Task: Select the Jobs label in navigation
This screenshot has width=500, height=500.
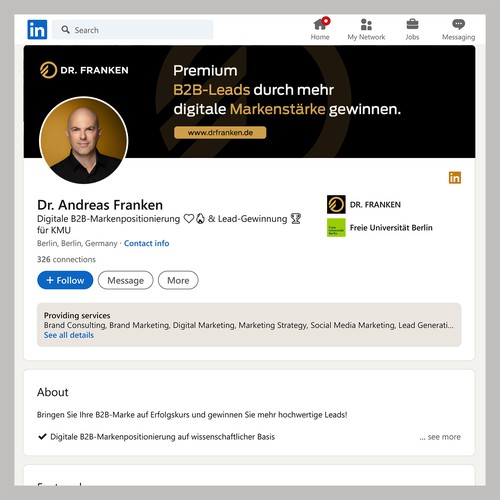Action: click(412, 37)
